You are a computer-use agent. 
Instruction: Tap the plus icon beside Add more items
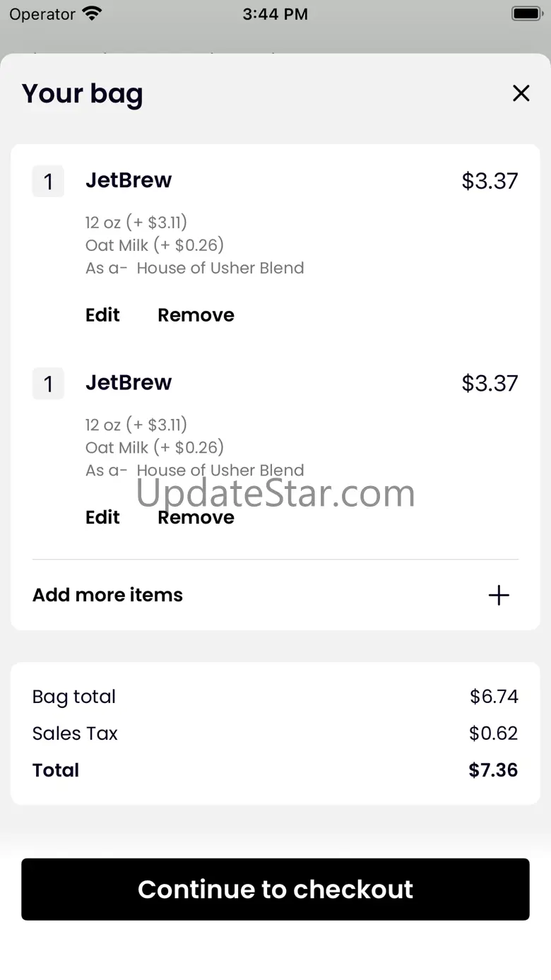[x=499, y=595]
